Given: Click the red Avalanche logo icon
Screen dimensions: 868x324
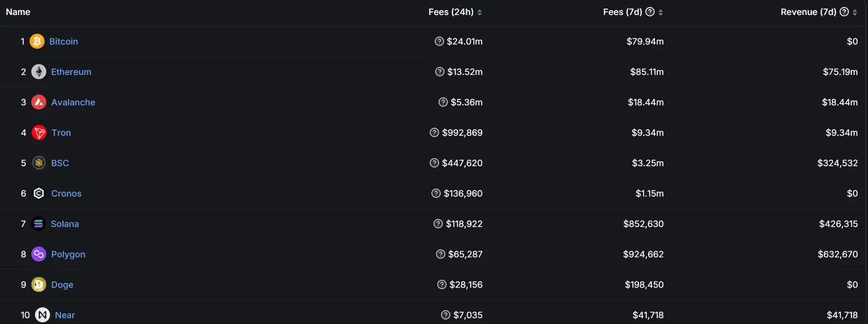Looking at the screenshot, I should (x=39, y=102).
